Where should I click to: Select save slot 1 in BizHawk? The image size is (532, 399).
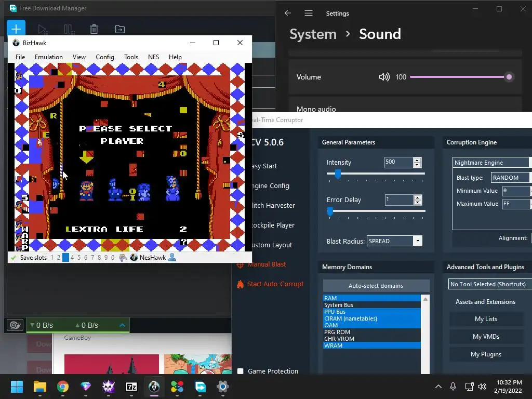[52, 258]
